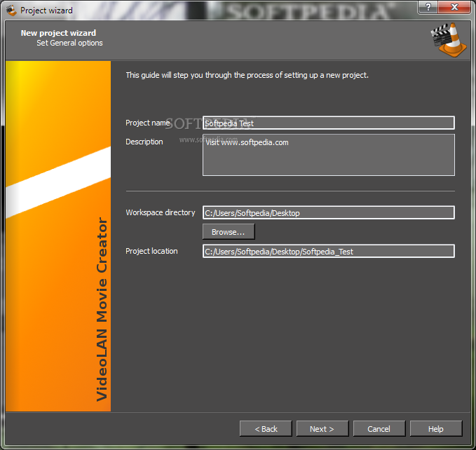Screen dimensions: 476x450
Task: Click the 'Set General options' subtitle
Action: (69, 43)
